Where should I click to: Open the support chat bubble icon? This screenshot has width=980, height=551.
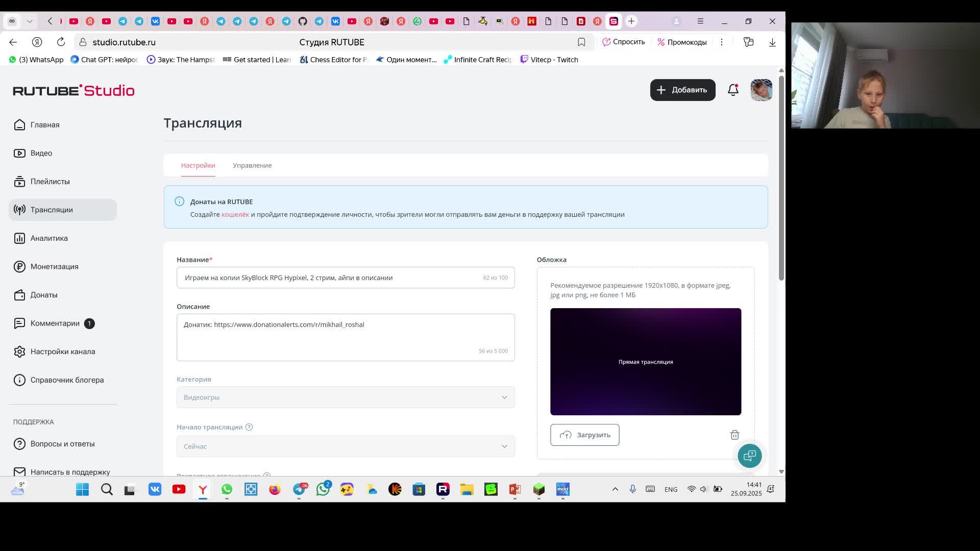point(749,456)
